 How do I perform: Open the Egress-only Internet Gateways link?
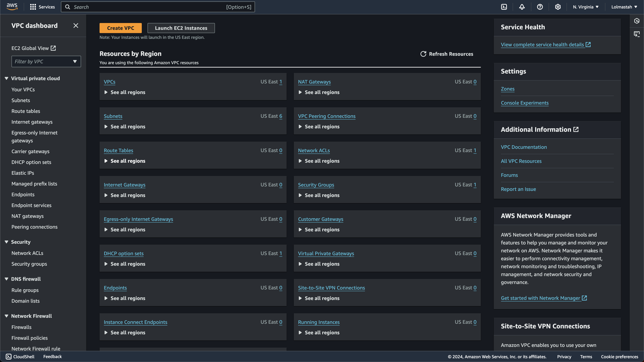(x=139, y=219)
